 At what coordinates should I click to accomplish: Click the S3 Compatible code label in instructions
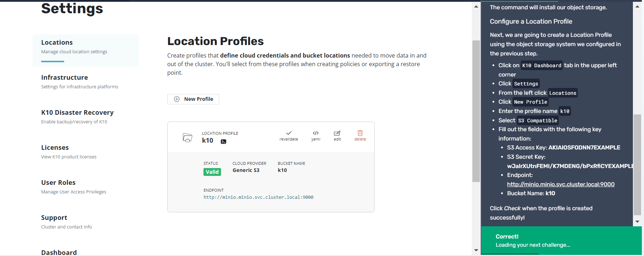[538, 120]
